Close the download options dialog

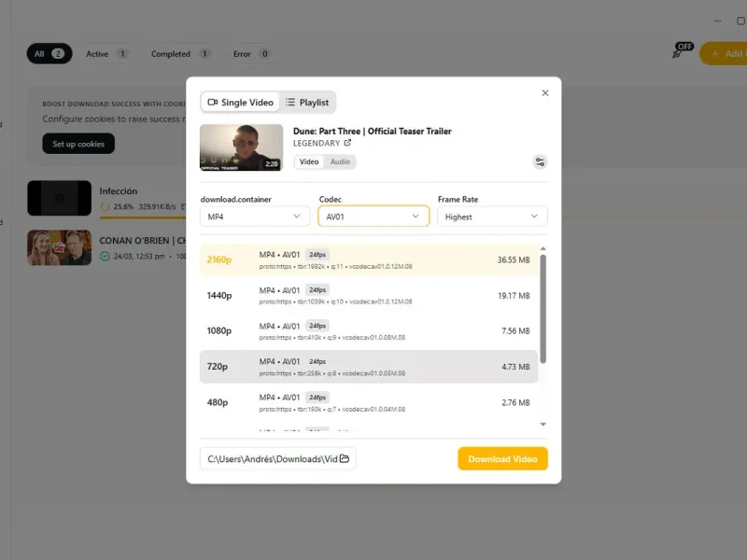click(545, 92)
